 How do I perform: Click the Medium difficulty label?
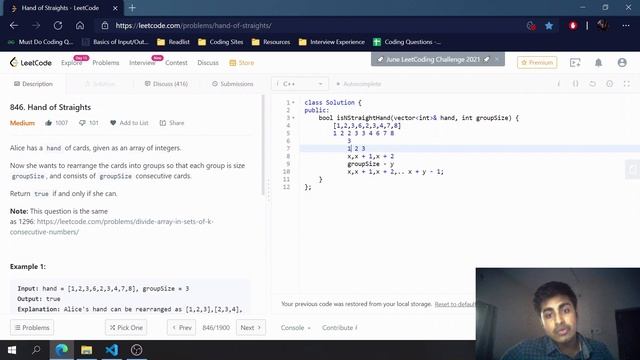pos(22,123)
